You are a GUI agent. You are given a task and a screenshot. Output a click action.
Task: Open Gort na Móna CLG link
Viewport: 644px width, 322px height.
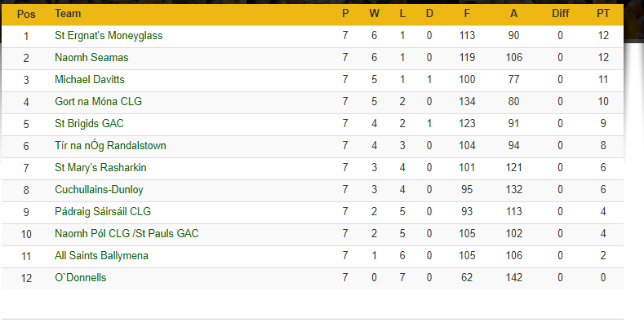98,102
